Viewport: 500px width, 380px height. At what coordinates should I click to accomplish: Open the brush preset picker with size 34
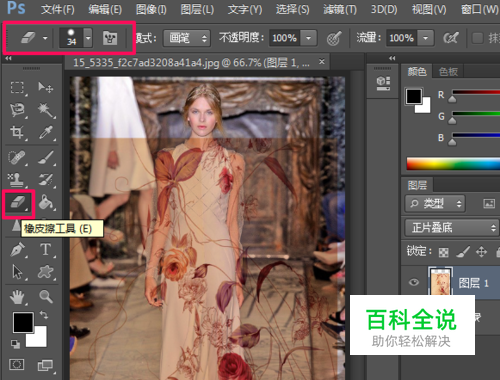[x=76, y=38]
